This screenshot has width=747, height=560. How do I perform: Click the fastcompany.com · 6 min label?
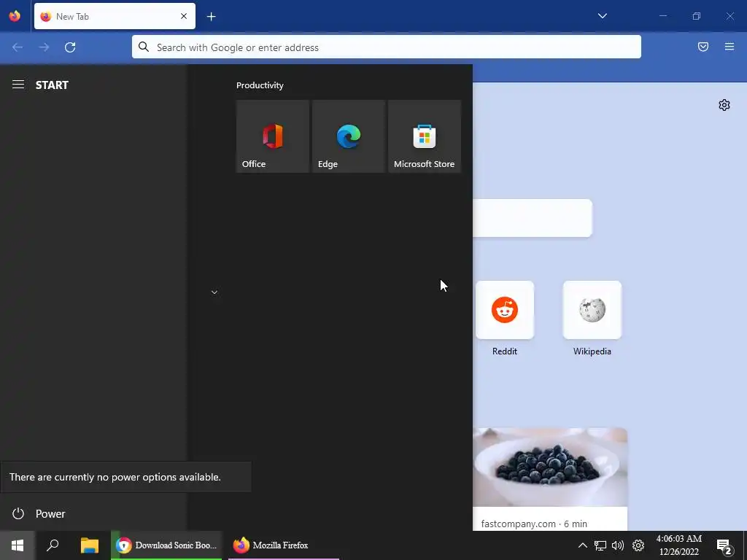(x=534, y=524)
